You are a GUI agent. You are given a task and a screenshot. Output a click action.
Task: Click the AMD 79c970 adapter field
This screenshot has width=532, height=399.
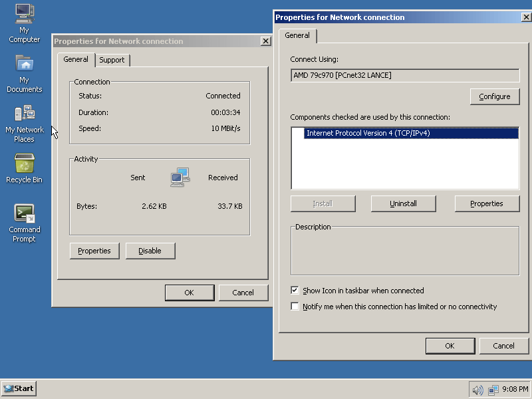click(405, 75)
